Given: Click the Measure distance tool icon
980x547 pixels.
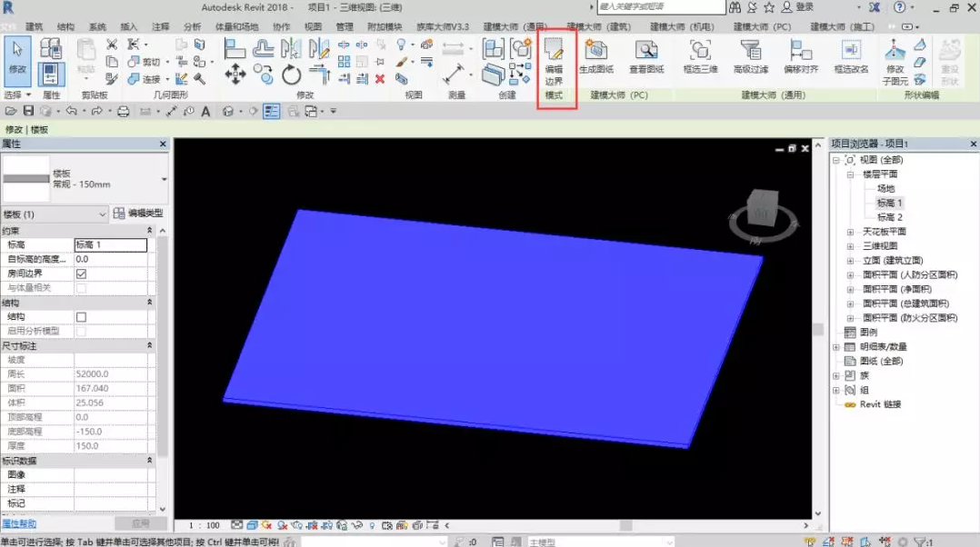Looking at the screenshot, I should 453,75.
